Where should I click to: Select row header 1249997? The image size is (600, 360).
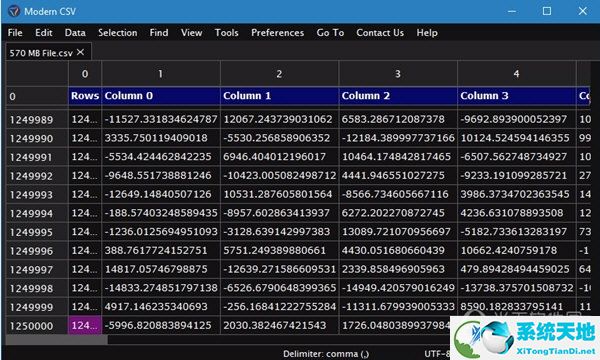[37, 270]
